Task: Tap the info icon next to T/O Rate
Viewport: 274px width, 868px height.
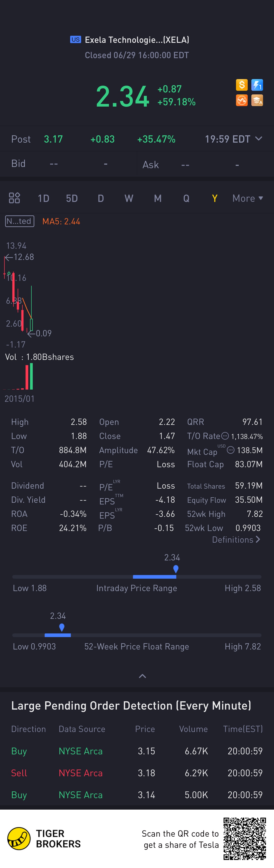Action: pyautogui.click(x=225, y=436)
